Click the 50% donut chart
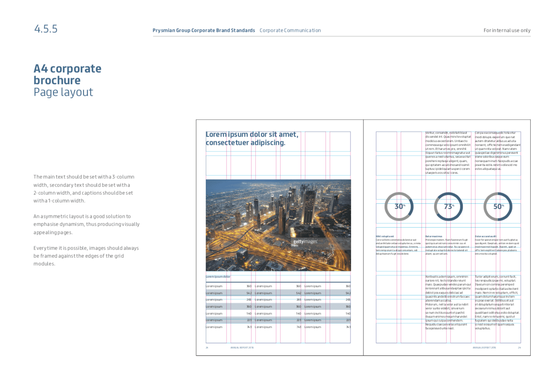 point(498,206)
